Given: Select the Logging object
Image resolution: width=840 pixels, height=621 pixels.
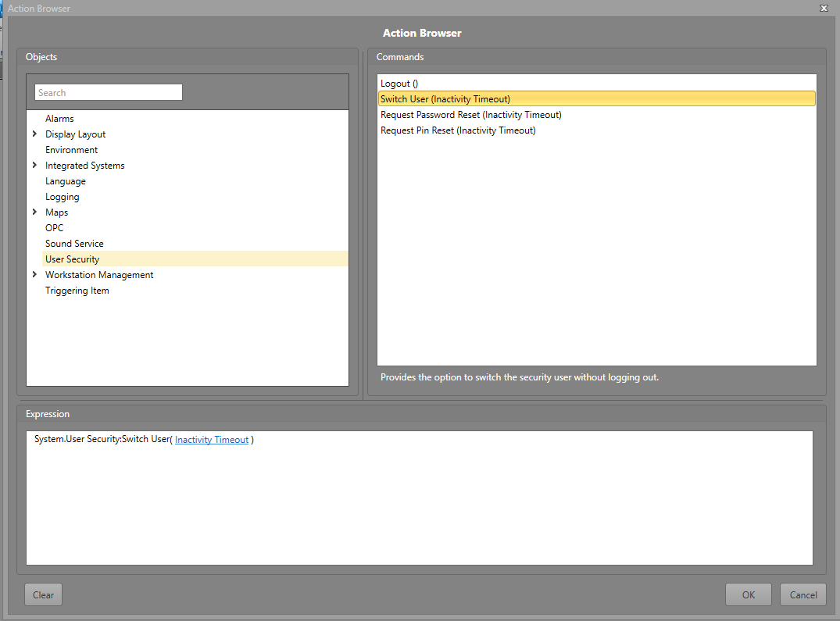Looking at the screenshot, I should click(62, 197).
